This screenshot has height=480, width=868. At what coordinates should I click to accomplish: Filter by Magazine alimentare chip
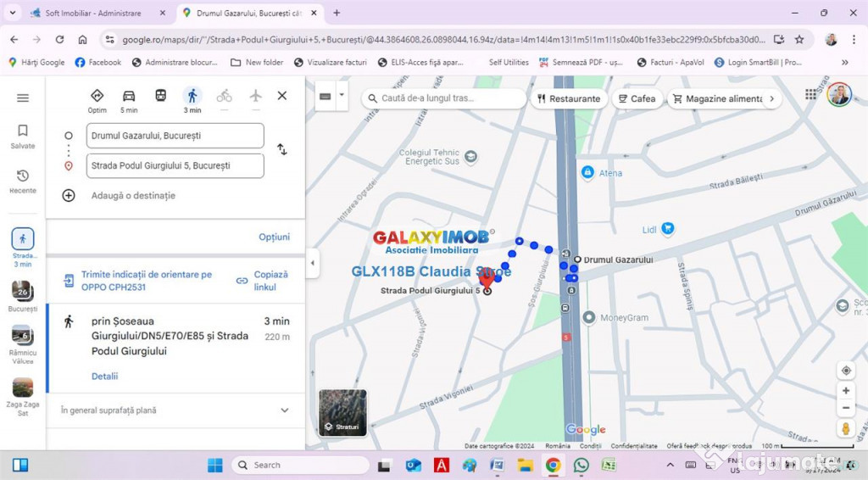click(x=717, y=98)
